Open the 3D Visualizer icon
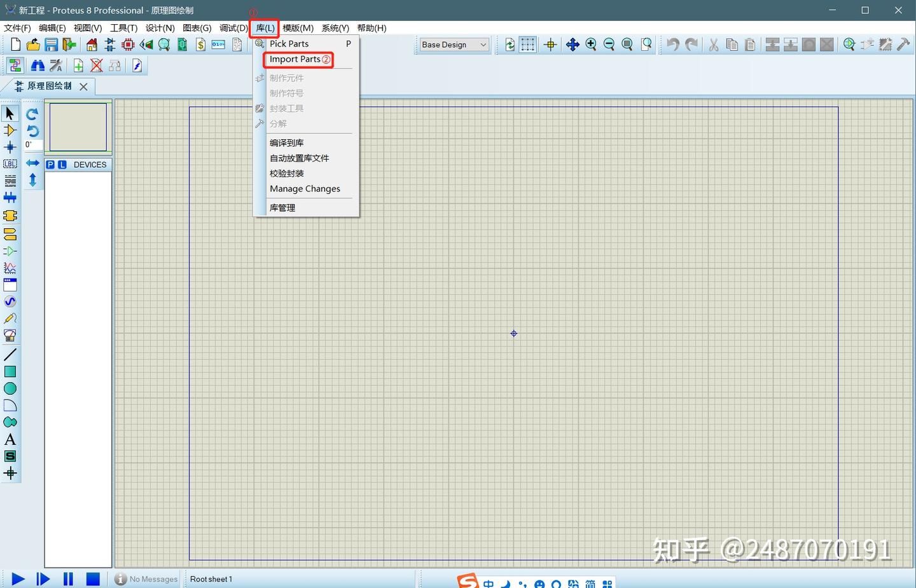This screenshot has width=916, height=588. click(146, 44)
